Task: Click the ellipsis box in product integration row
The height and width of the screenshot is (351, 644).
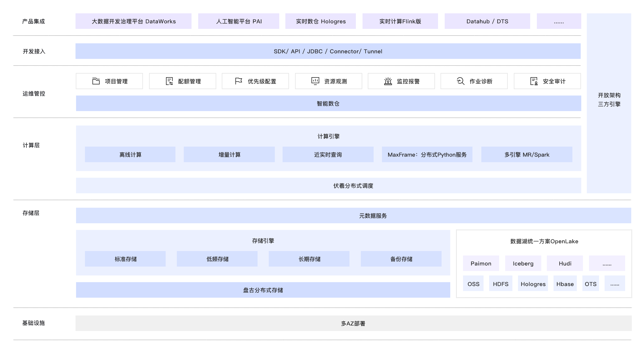Action: 559,21
